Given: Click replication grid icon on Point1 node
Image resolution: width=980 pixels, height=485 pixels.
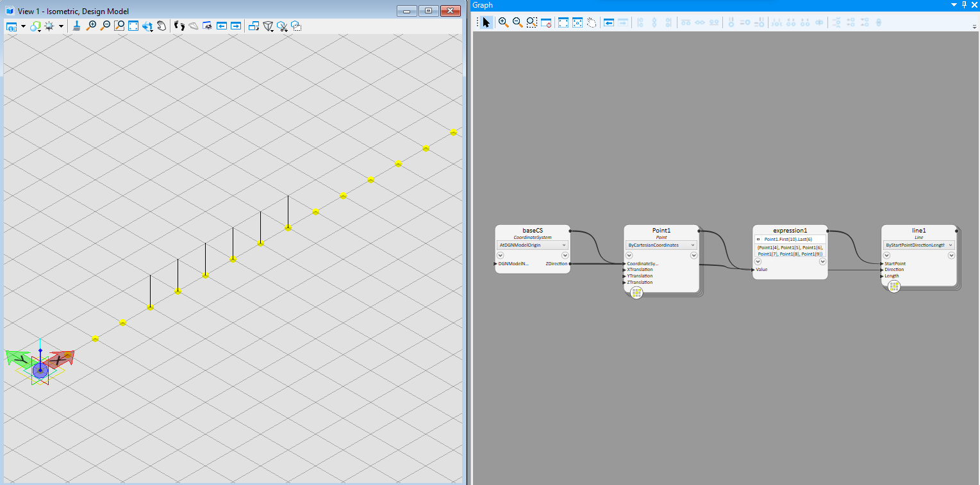Looking at the screenshot, I should click(636, 293).
